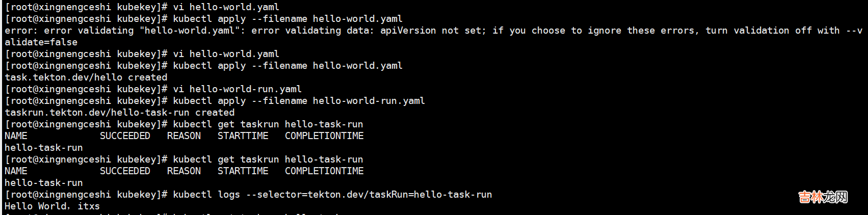Click the first REASON column header
The height and width of the screenshot is (215, 868).
click(183, 136)
